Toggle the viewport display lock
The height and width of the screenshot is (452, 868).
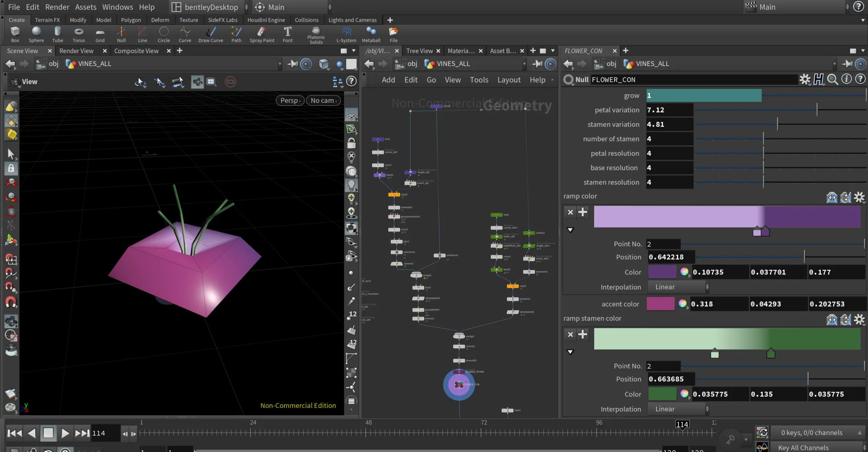coord(352,143)
